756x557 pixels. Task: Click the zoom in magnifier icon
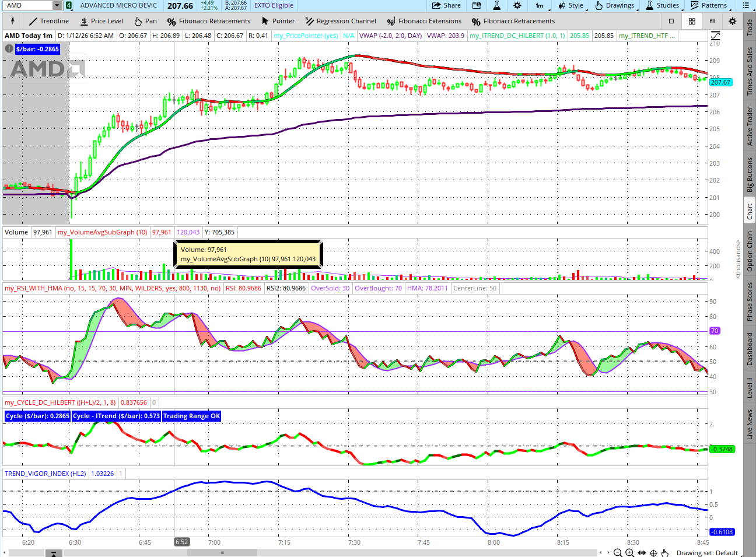(629, 553)
